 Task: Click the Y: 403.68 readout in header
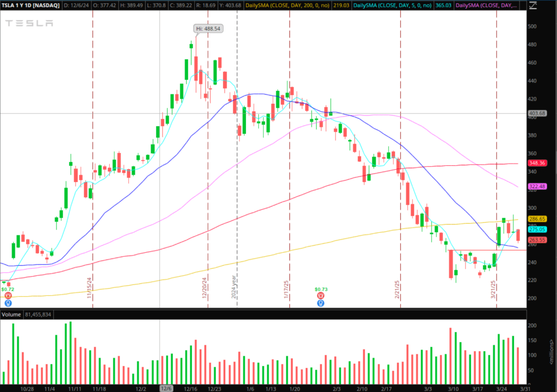230,5
